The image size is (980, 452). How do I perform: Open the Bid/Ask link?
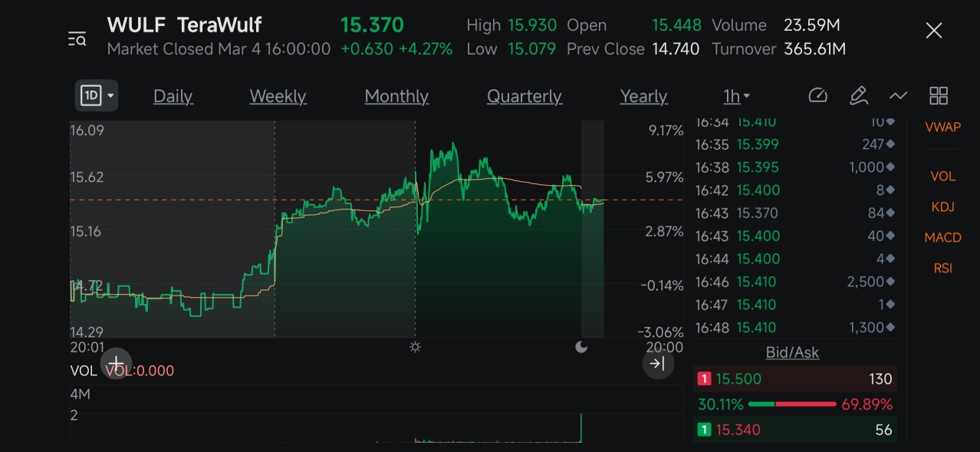point(792,353)
